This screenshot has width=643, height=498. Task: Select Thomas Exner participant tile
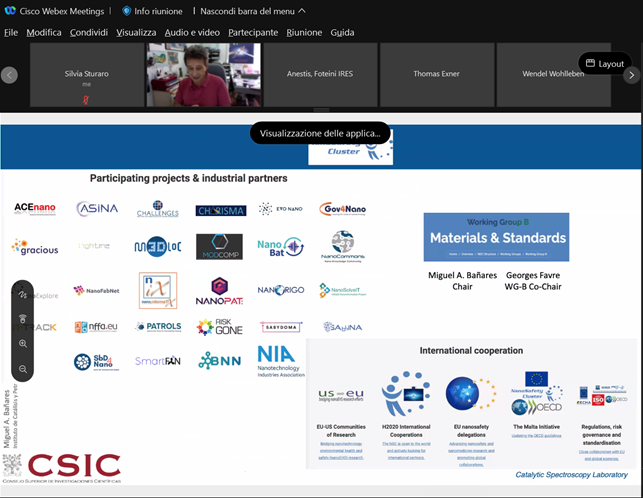click(x=436, y=75)
